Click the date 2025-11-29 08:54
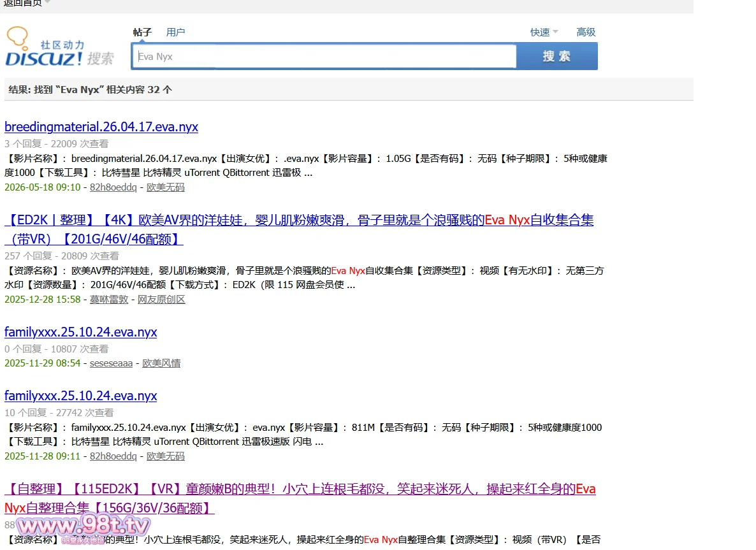This screenshot has height=550, width=756. pyautogui.click(x=43, y=363)
